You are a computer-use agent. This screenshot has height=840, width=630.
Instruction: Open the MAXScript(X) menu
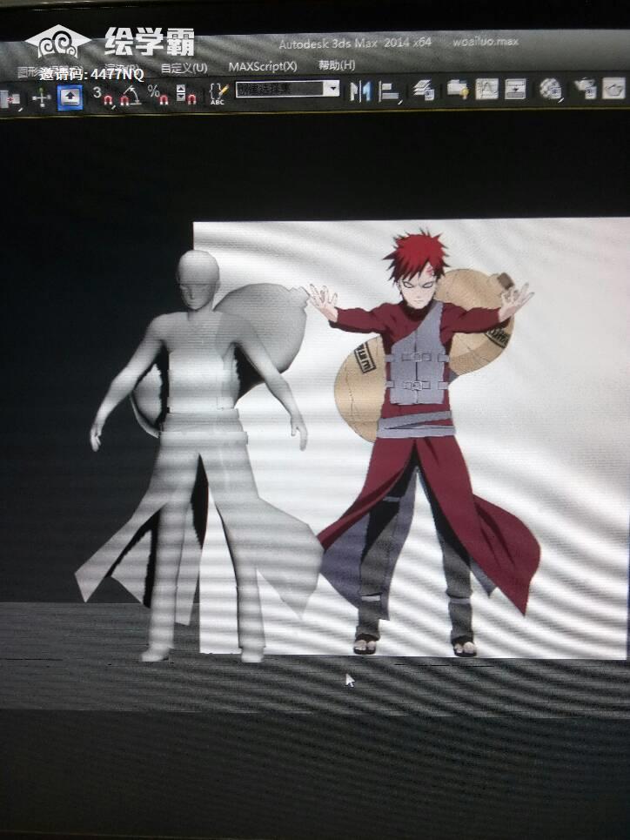pyautogui.click(x=263, y=66)
